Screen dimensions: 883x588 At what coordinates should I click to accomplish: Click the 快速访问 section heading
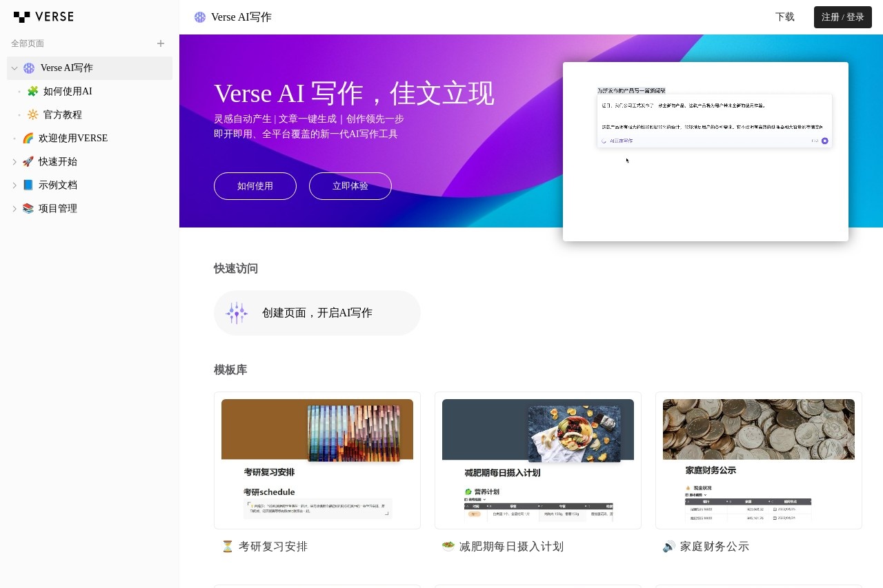click(236, 269)
